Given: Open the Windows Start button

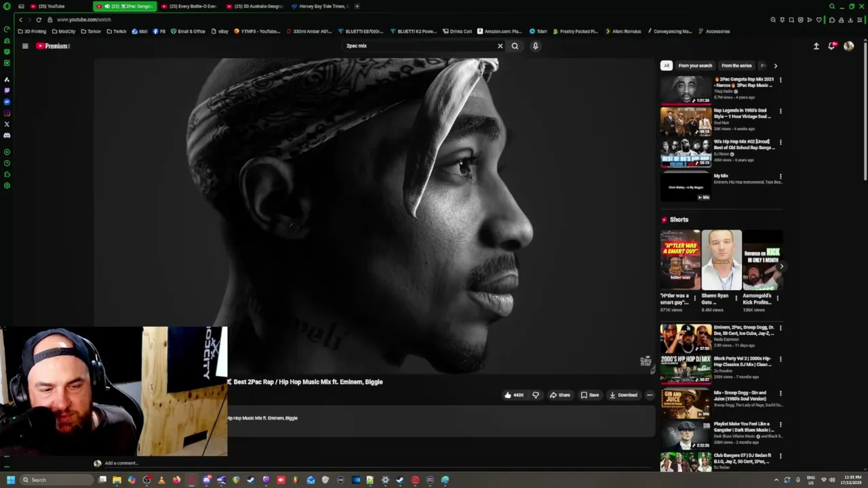Looking at the screenshot, I should 10,480.
